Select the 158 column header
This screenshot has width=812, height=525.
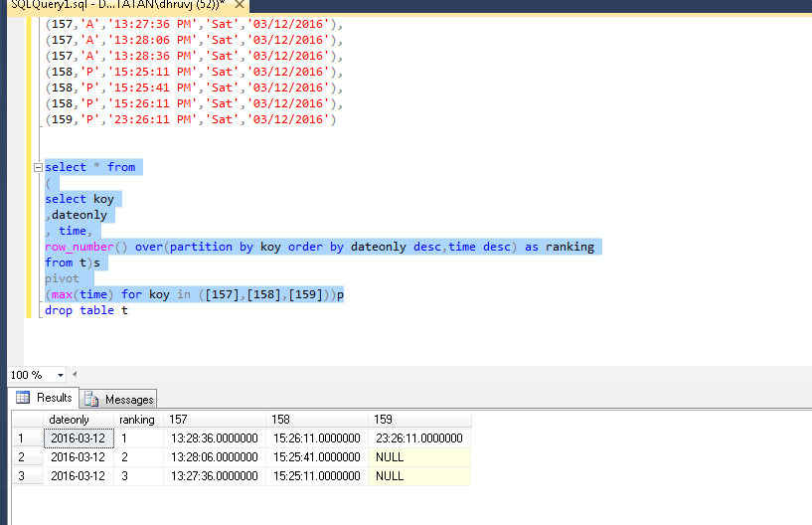point(317,420)
